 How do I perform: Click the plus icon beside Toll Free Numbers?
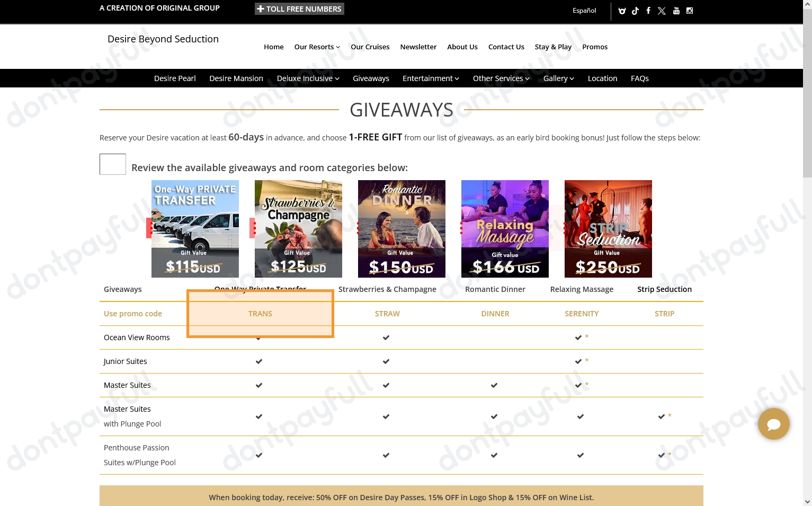(261, 9)
